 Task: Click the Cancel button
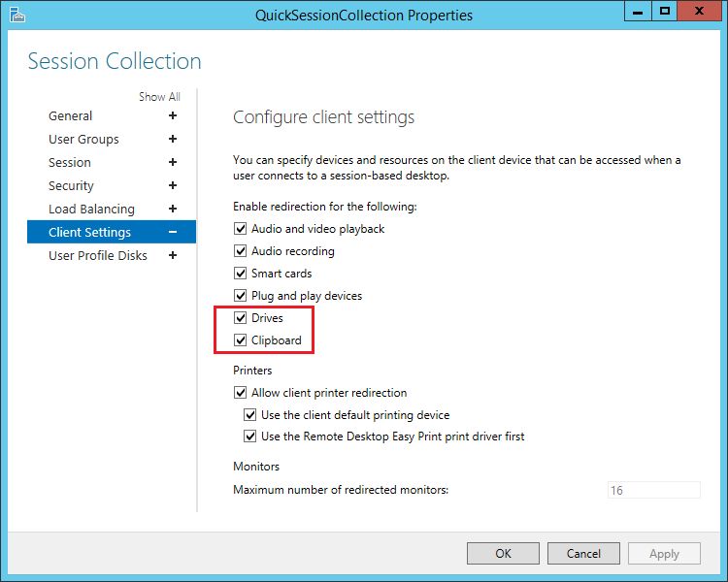tap(583, 553)
